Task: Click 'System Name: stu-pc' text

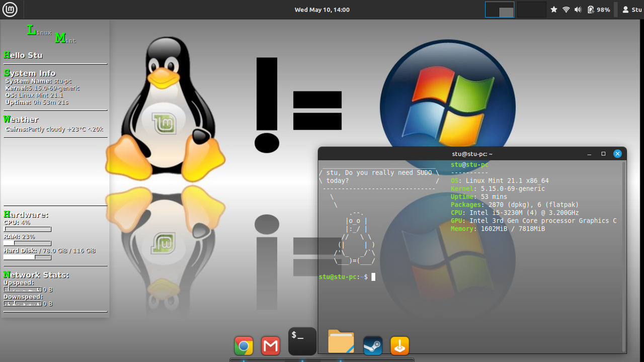Action: (x=38, y=81)
